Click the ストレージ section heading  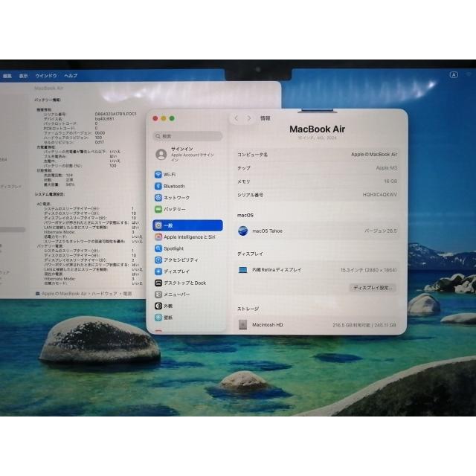tap(248, 309)
